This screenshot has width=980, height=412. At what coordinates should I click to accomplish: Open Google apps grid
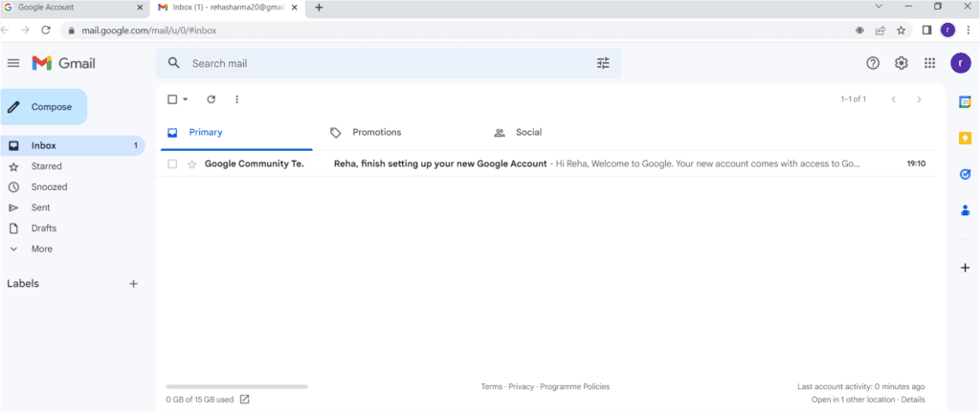pyautogui.click(x=929, y=63)
